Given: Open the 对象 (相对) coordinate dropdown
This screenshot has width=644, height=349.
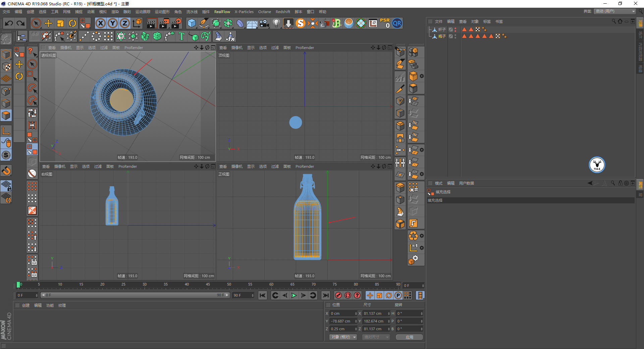Looking at the screenshot, I should (x=343, y=337).
